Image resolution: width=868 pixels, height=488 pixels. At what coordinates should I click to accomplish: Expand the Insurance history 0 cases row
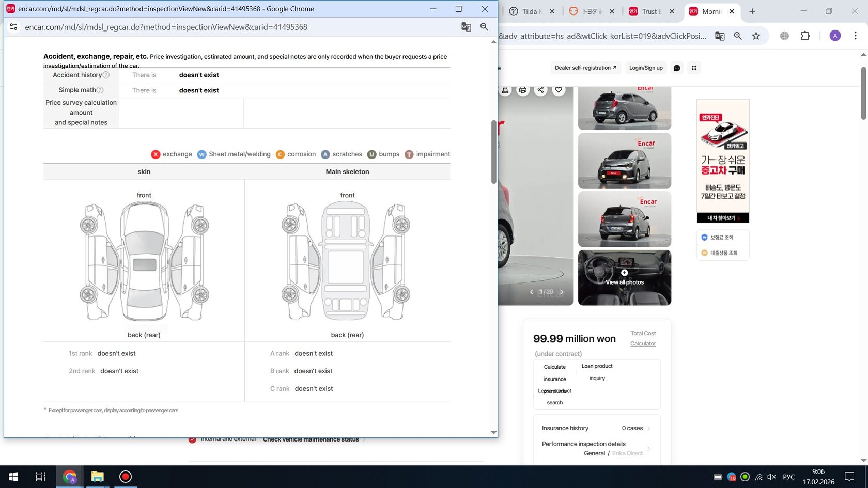click(x=597, y=428)
